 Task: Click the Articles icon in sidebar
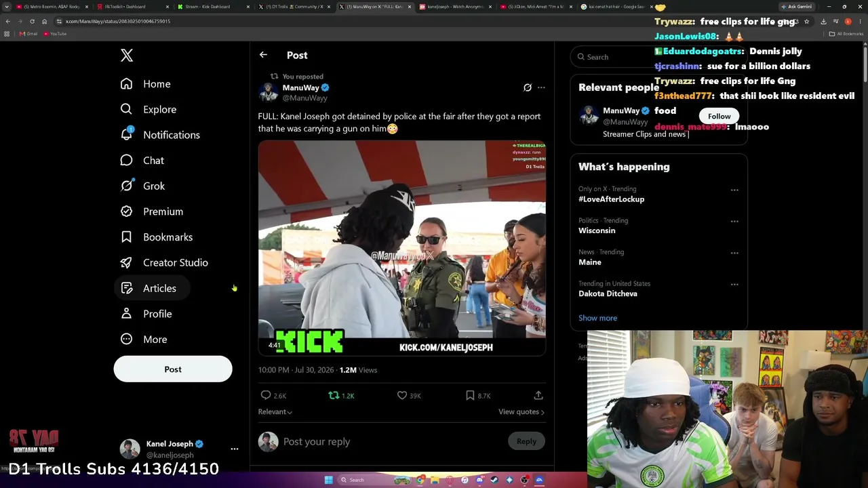click(126, 289)
